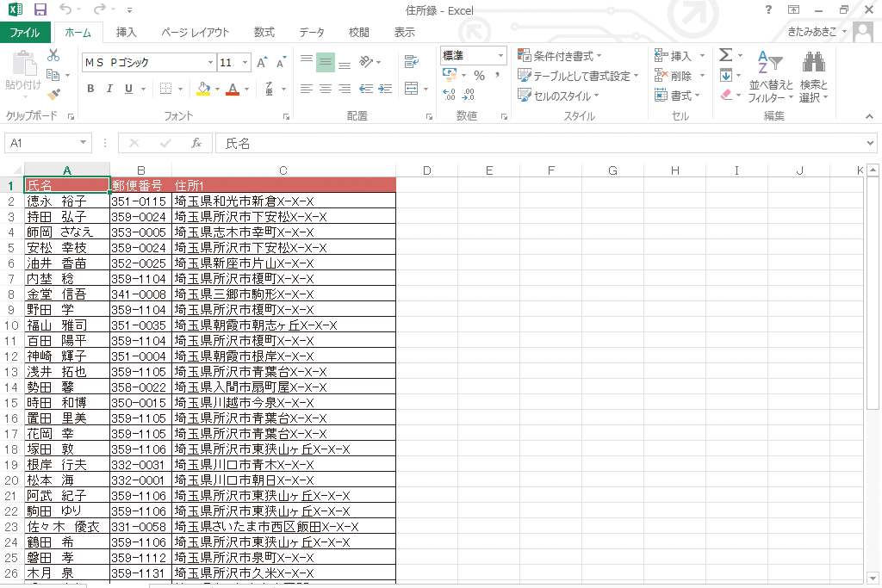Decrease the indent
This screenshot has height=588, width=882.
[x=366, y=89]
